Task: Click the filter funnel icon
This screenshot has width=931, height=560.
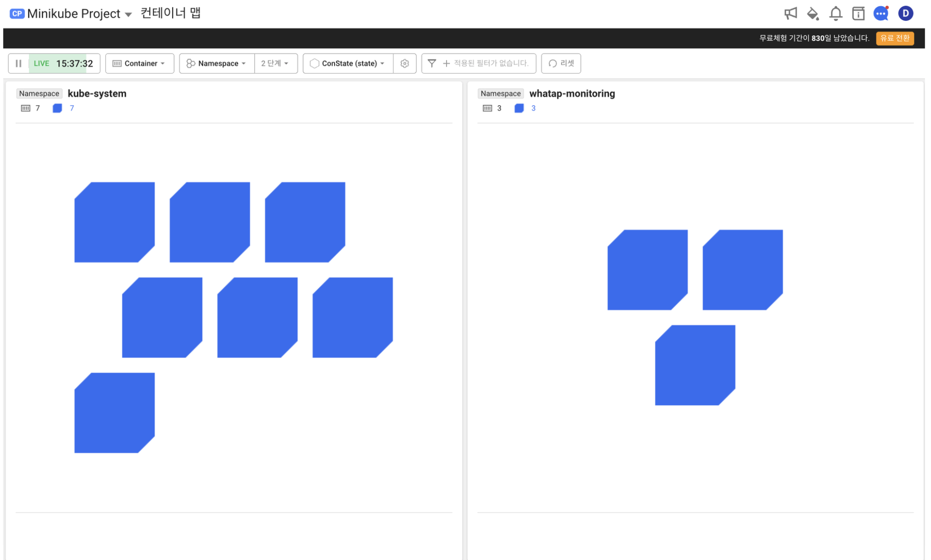Action: [431, 63]
